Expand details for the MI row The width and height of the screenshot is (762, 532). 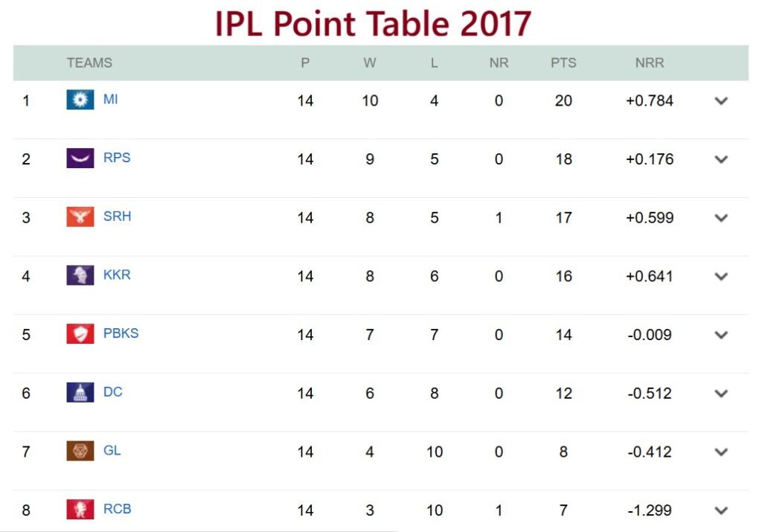point(720,100)
